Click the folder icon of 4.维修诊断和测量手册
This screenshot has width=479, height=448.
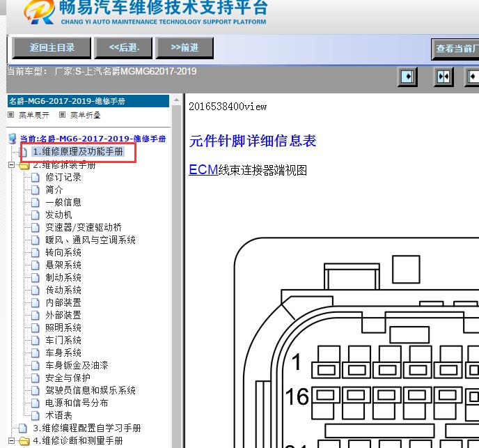(x=24, y=441)
